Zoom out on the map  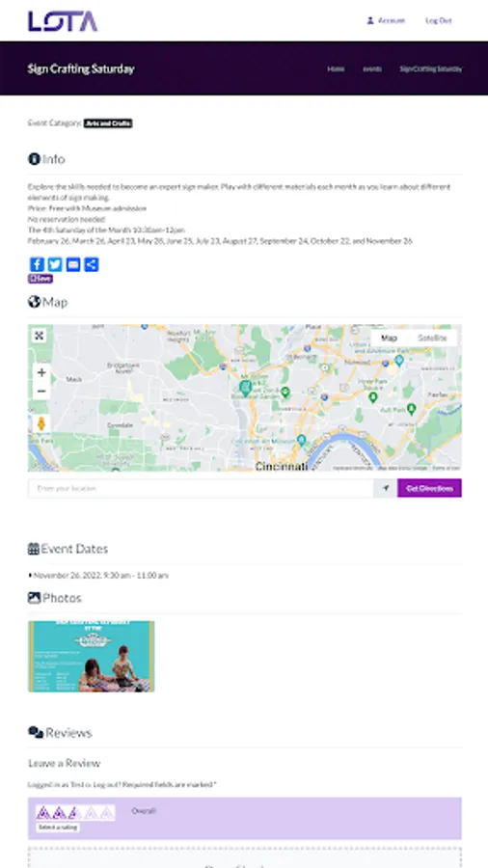tap(41, 391)
